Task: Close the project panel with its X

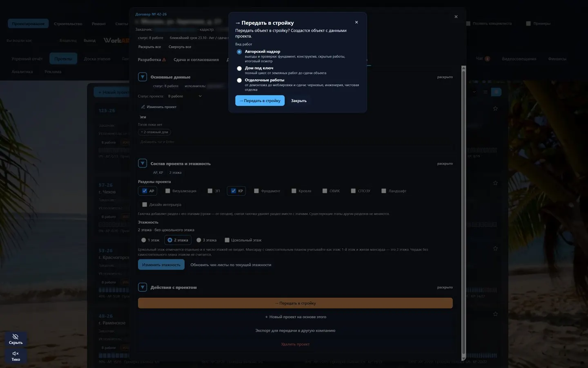Action: [456, 17]
